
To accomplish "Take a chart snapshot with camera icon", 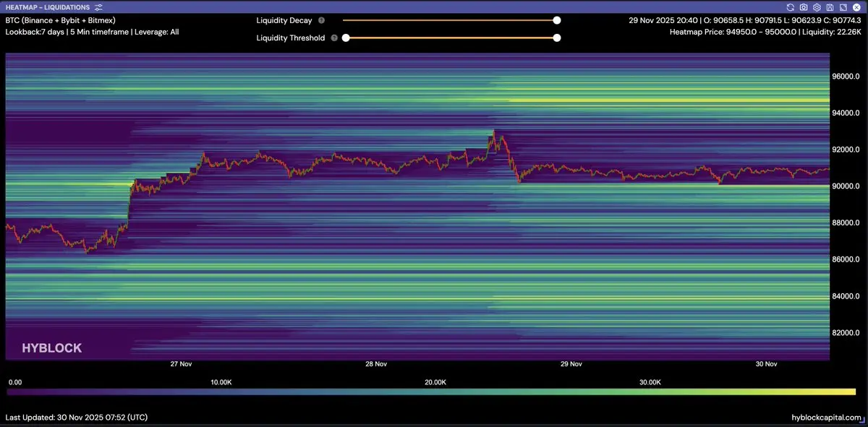I will click(803, 7).
